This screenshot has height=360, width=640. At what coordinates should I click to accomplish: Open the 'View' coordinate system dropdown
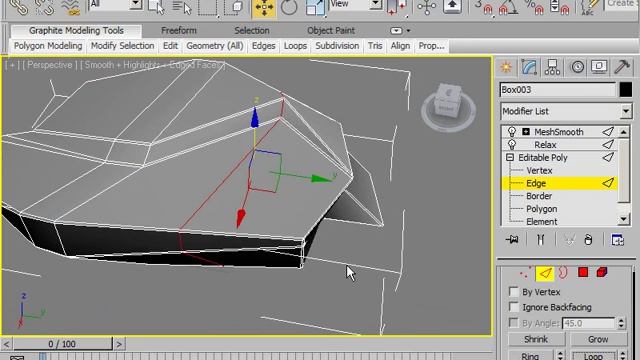point(376,4)
